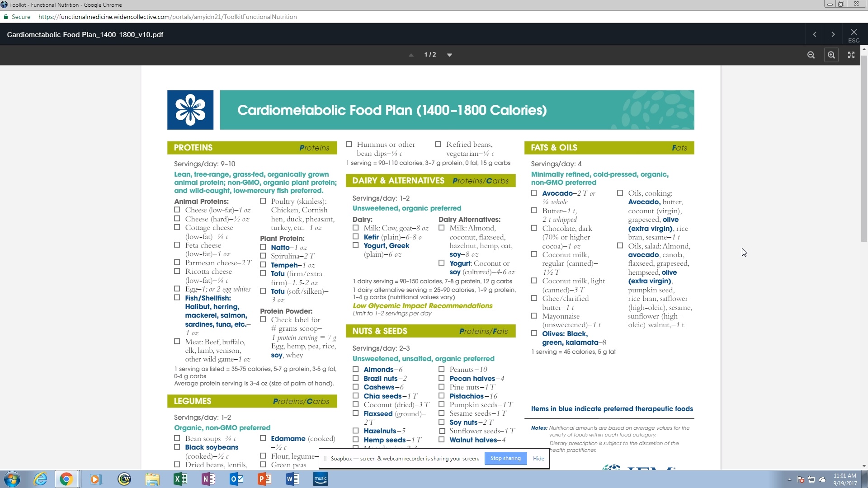Check the Avocado checkbox under Fats & Oils
This screenshot has height=488, width=868.
534,193
